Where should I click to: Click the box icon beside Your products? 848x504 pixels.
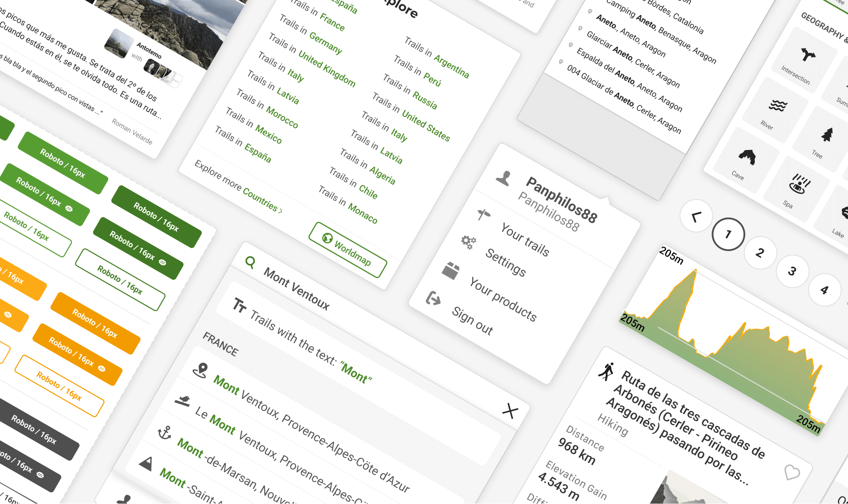pyautogui.click(x=451, y=271)
